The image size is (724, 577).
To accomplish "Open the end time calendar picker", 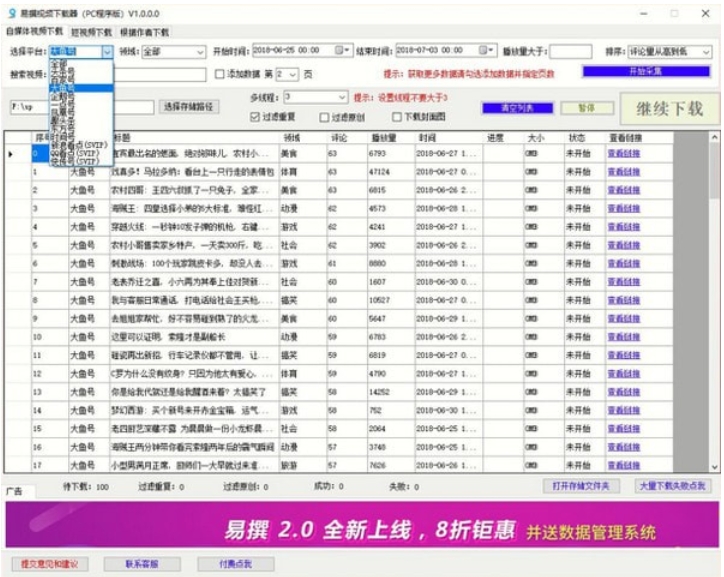I will (x=487, y=50).
